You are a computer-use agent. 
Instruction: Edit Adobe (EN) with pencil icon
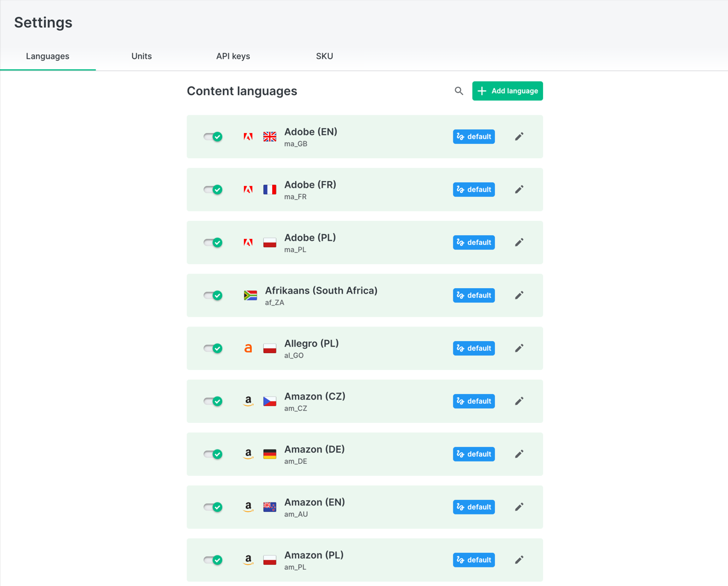coord(519,137)
